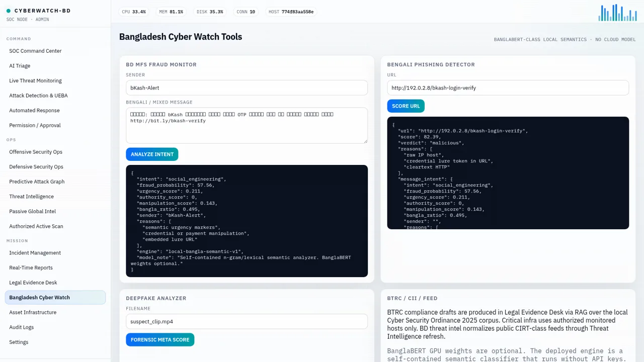Click the Analyze Intent button
644x362 pixels.
[x=152, y=154]
